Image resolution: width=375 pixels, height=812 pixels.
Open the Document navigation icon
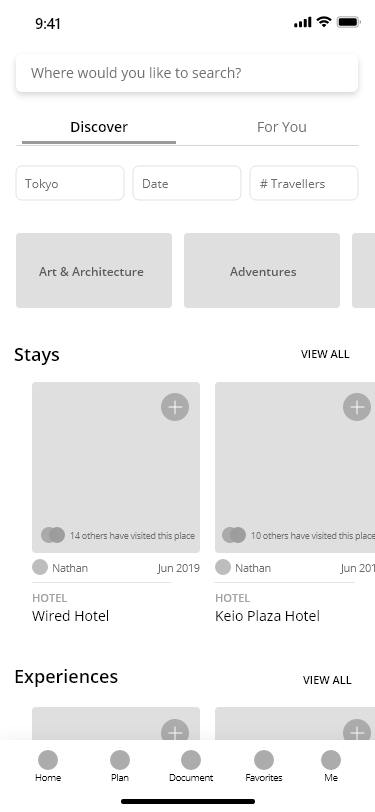191,760
